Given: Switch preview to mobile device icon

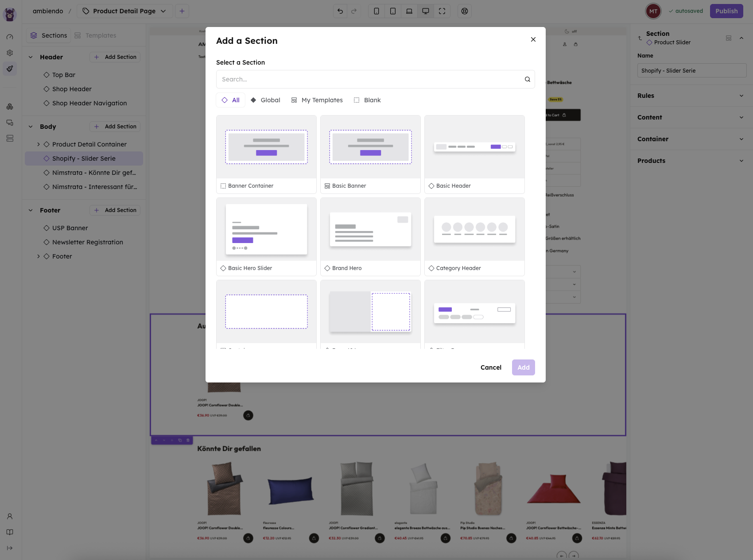Looking at the screenshot, I should (x=376, y=11).
